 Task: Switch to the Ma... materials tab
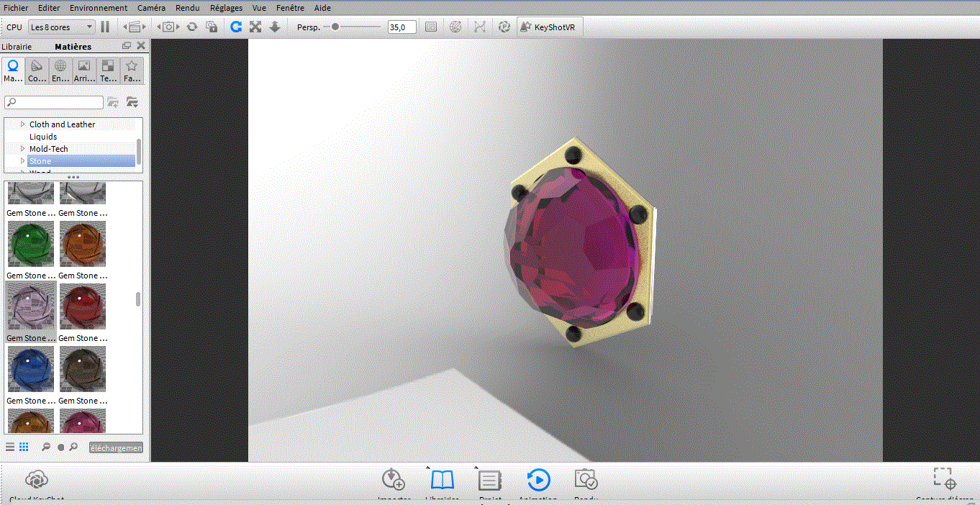tap(13, 71)
